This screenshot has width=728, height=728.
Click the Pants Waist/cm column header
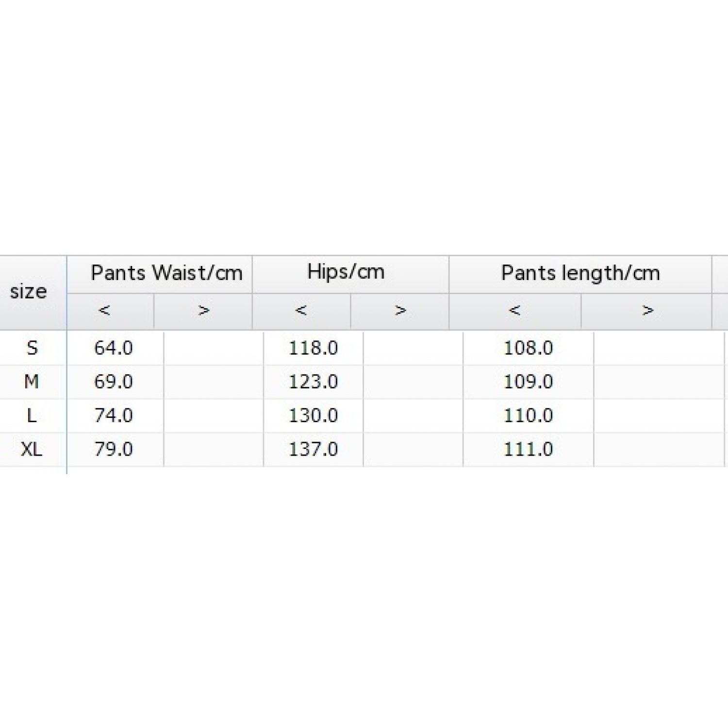coord(166,273)
